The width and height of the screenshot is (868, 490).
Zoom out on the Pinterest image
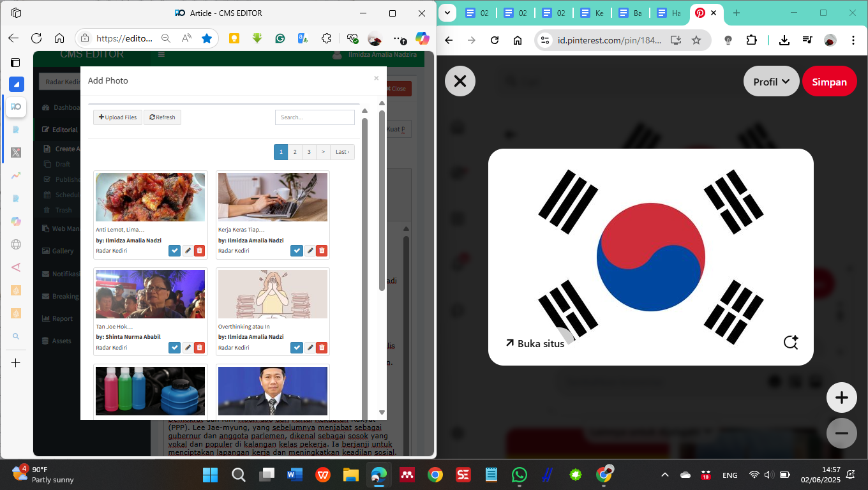point(842,433)
